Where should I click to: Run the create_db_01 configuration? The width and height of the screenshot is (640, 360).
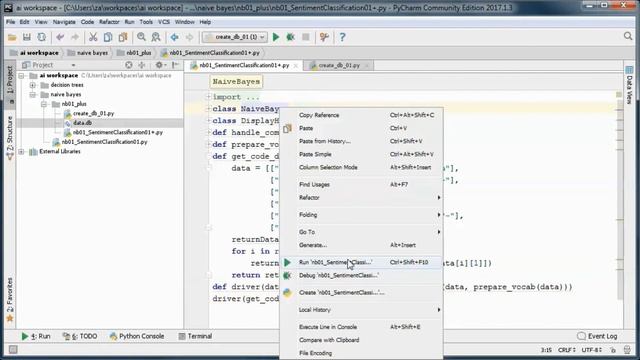point(276,37)
